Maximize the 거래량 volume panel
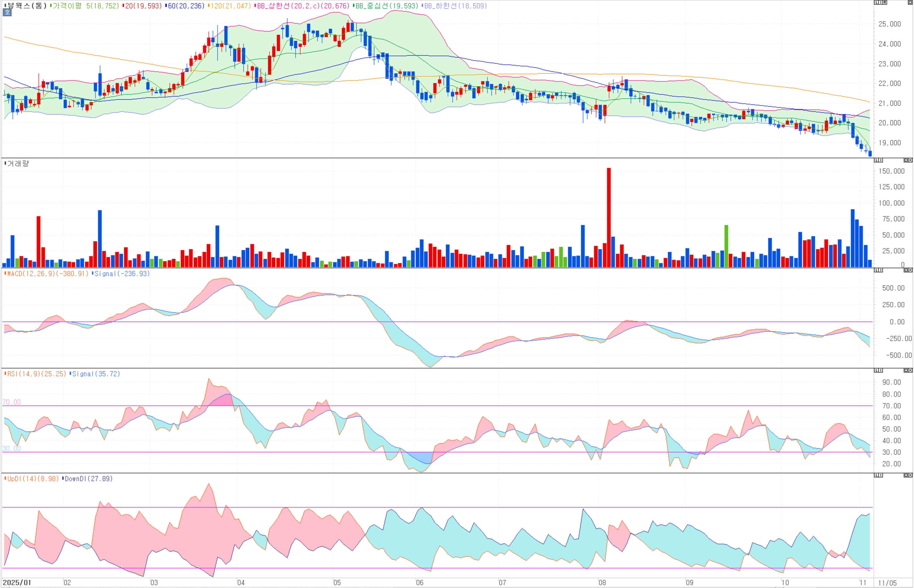The image size is (914, 588). (x=906, y=160)
